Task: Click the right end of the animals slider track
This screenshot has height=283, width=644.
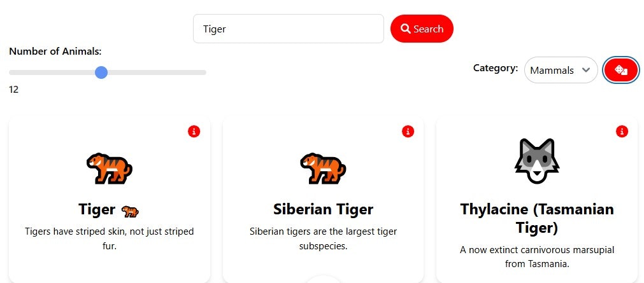Action: pos(203,72)
